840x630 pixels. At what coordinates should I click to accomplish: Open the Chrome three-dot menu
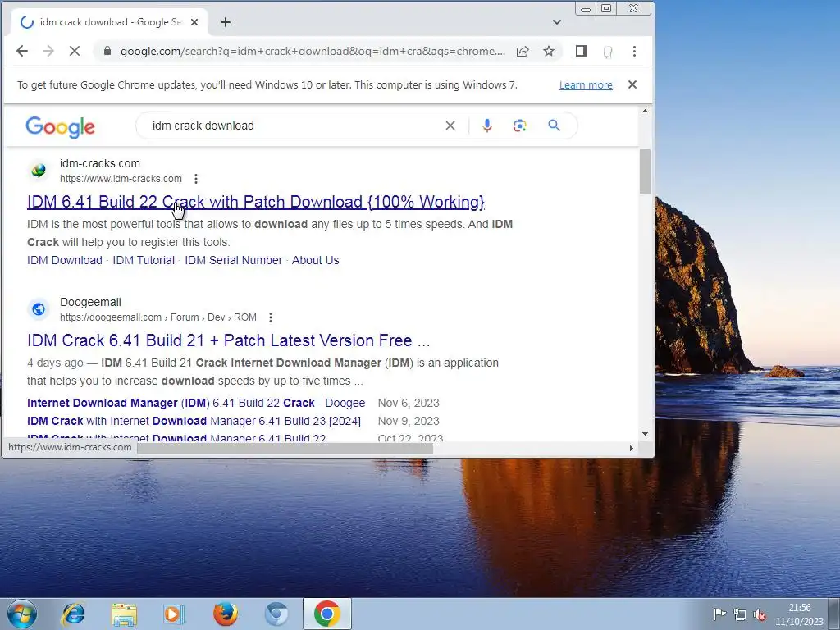tap(634, 51)
